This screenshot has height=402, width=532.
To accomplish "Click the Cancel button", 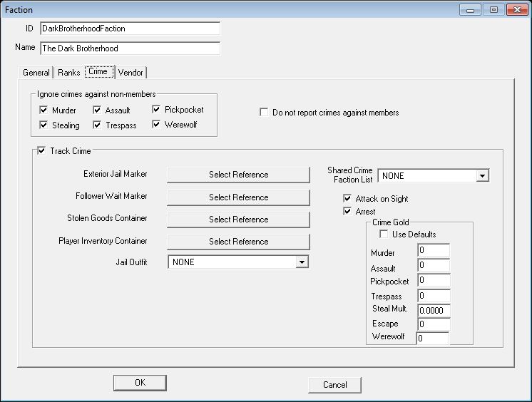I will tap(335, 385).
